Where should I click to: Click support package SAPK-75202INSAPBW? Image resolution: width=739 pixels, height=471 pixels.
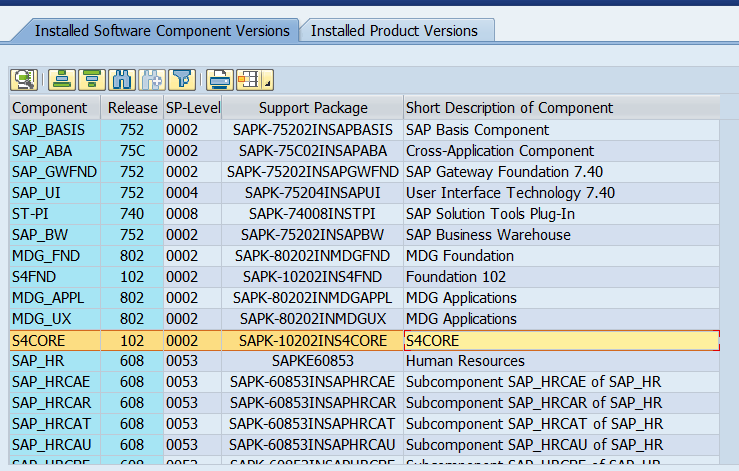tap(312, 235)
